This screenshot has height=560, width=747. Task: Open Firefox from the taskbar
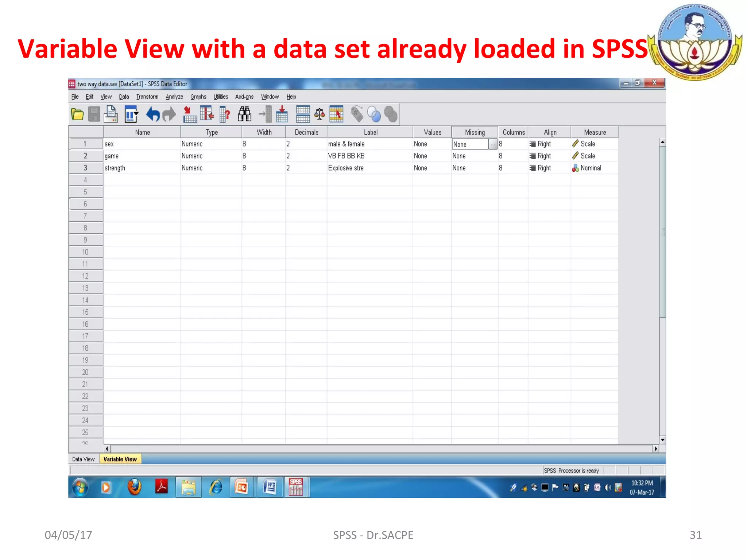[134, 487]
